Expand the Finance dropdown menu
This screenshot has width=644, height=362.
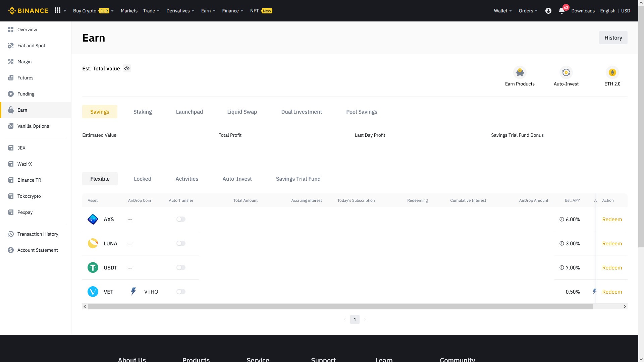point(233,11)
